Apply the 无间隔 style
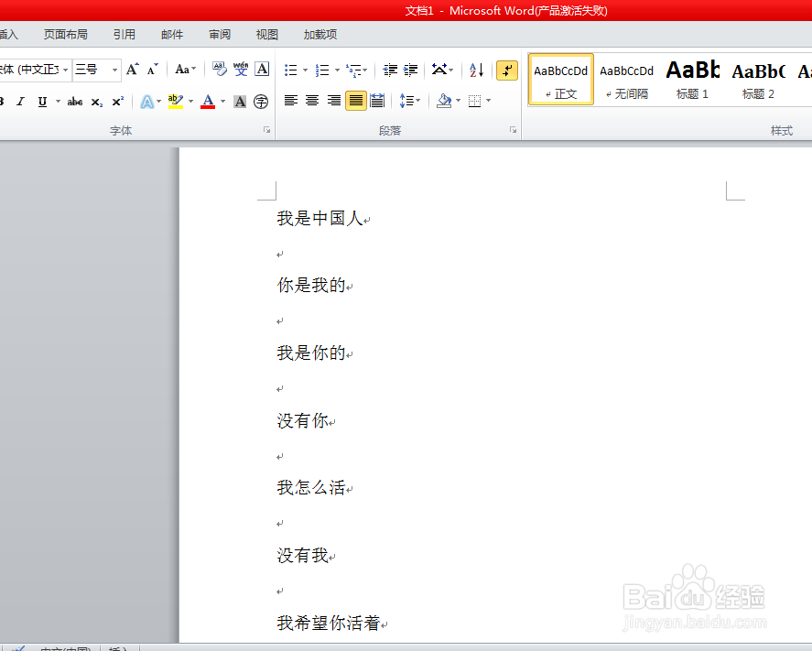 coord(626,79)
